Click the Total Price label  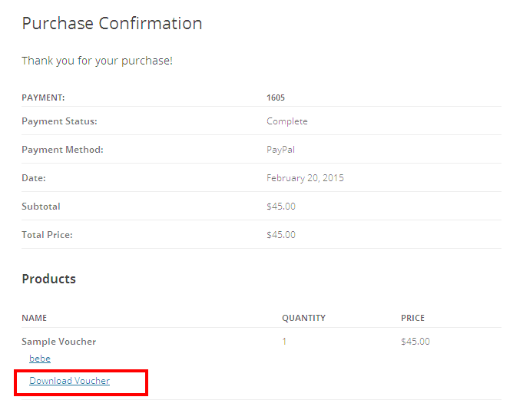click(x=47, y=235)
